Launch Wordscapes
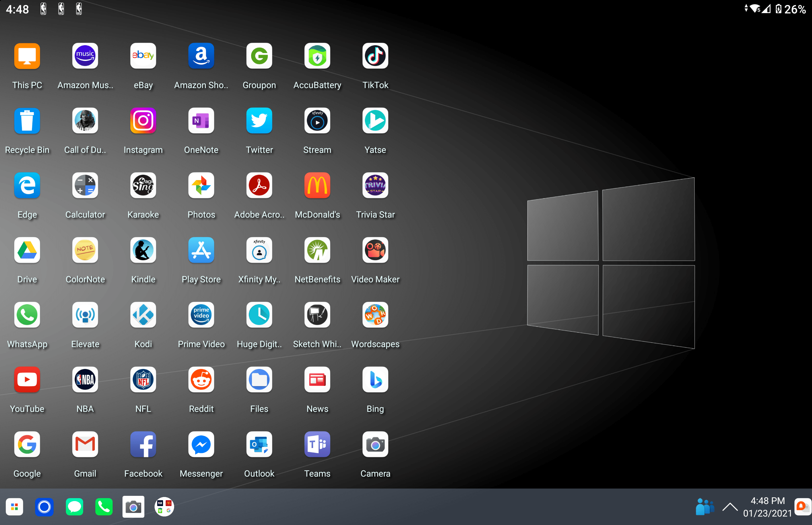Screen dimensions: 812x525 coord(375,315)
